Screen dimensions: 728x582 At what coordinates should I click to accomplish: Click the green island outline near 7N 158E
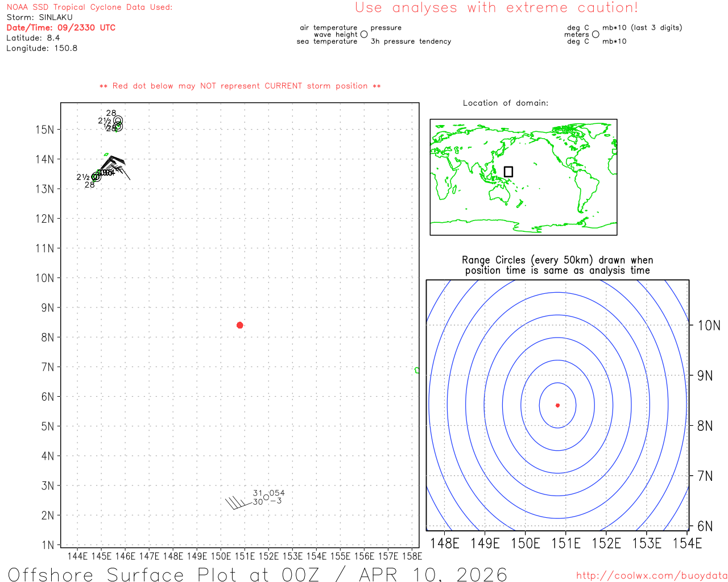[417, 370]
